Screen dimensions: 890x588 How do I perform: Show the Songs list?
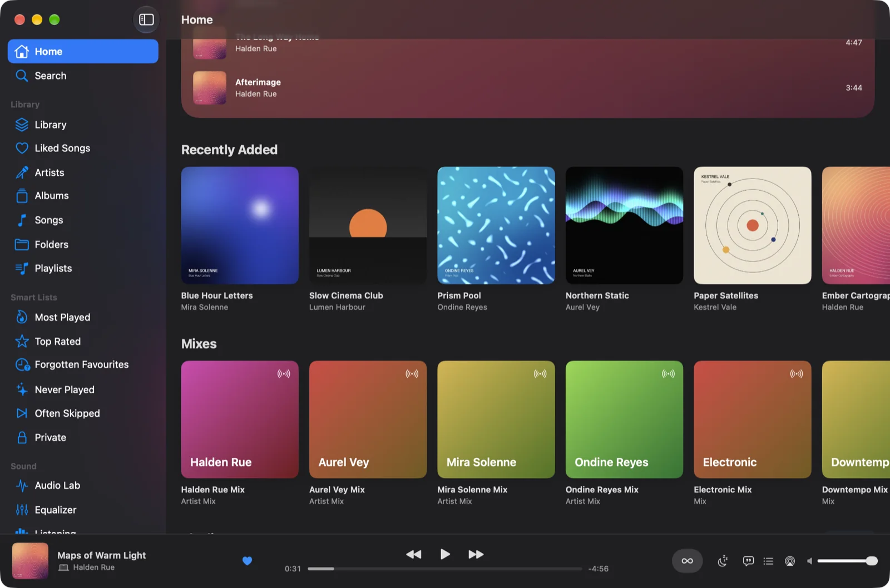coord(83,220)
